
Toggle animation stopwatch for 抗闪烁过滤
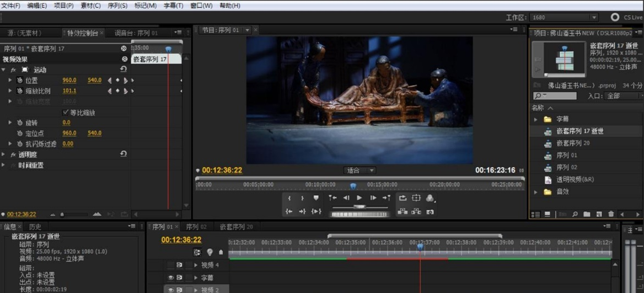pyautogui.click(x=20, y=144)
